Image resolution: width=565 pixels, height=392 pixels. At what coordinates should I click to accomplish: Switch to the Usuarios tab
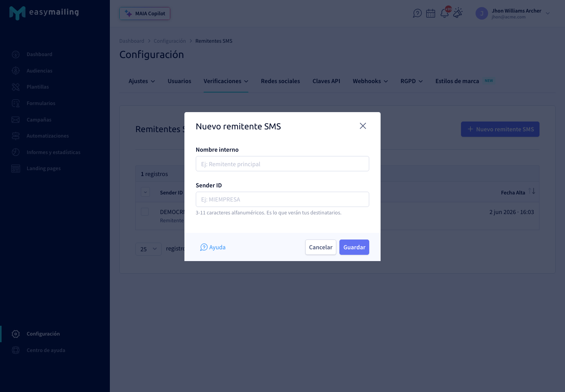[179, 81]
